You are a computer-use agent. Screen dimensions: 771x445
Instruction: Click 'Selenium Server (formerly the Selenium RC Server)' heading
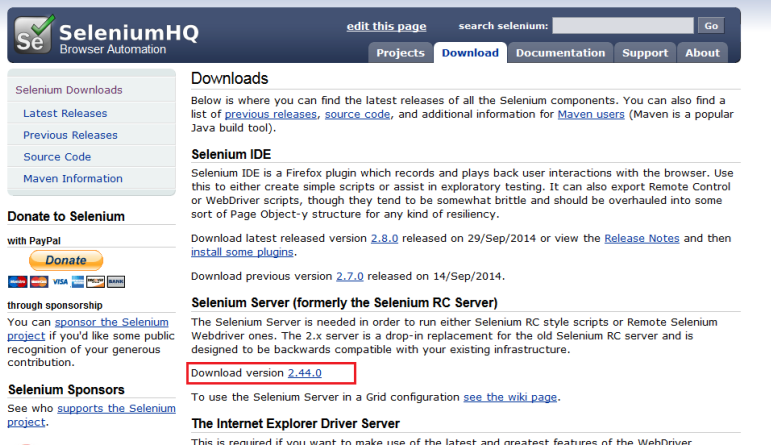tap(344, 302)
